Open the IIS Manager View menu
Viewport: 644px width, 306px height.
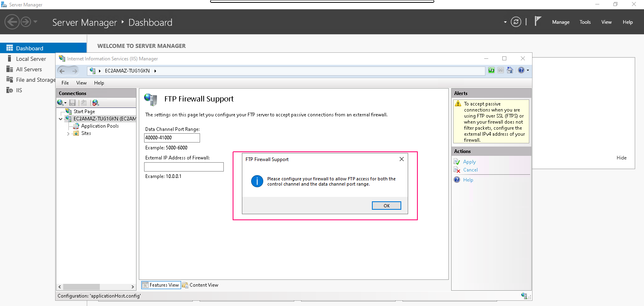pyautogui.click(x=81, y=83)
